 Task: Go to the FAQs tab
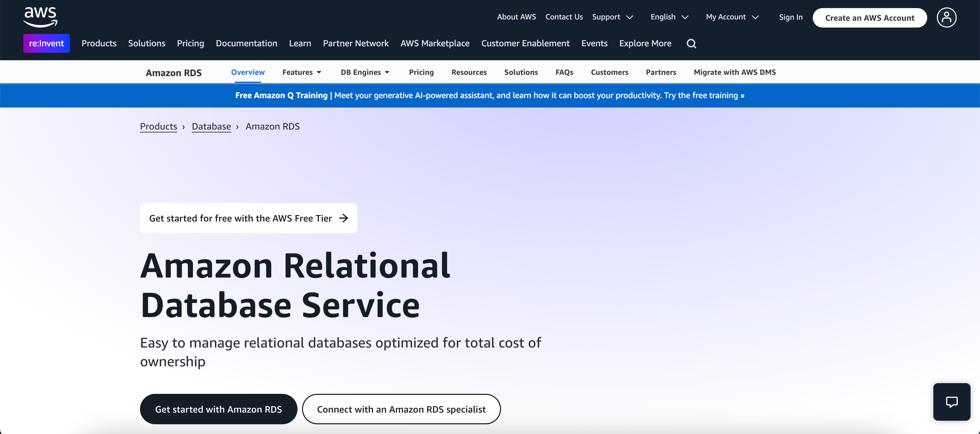coord(564,72)
